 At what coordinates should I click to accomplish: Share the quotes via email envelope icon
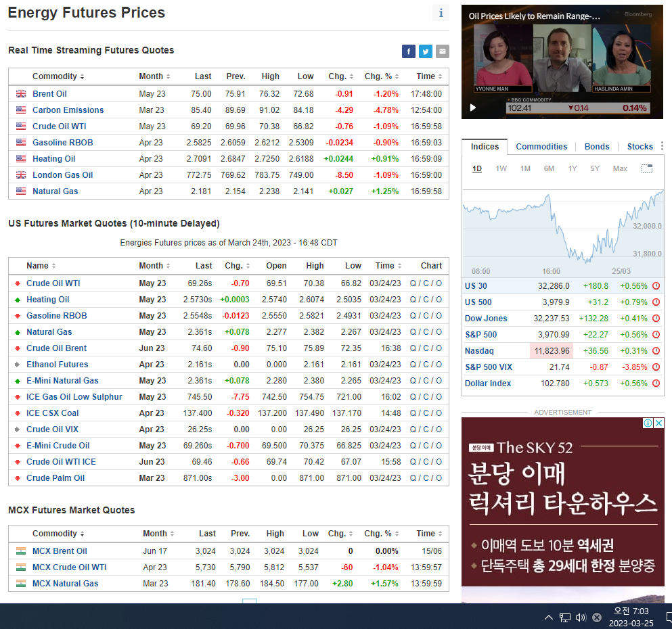pos(443,51)
